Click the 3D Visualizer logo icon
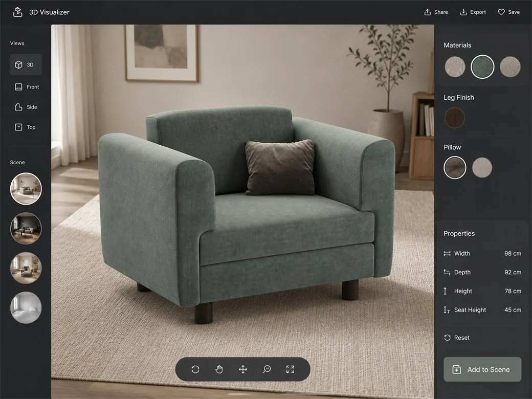This screenshot has width=532, height=399. (x=17, y=12)
